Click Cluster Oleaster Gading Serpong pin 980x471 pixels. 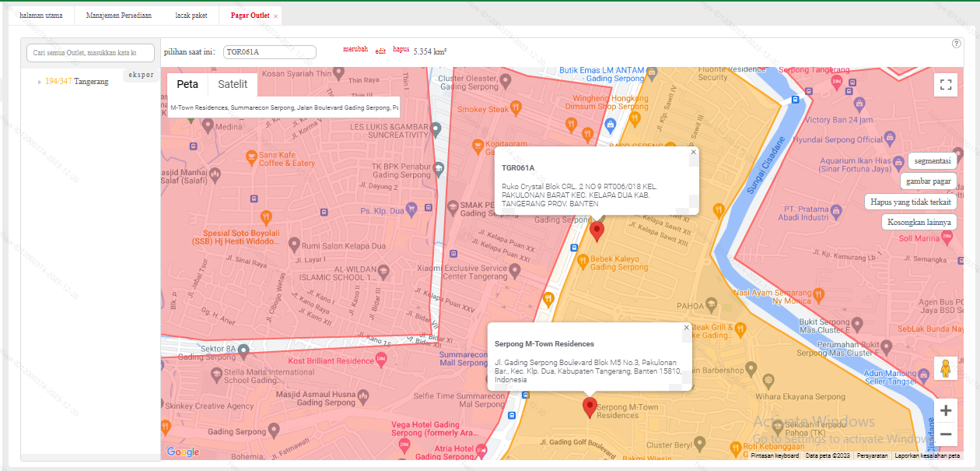click(506, 79)
